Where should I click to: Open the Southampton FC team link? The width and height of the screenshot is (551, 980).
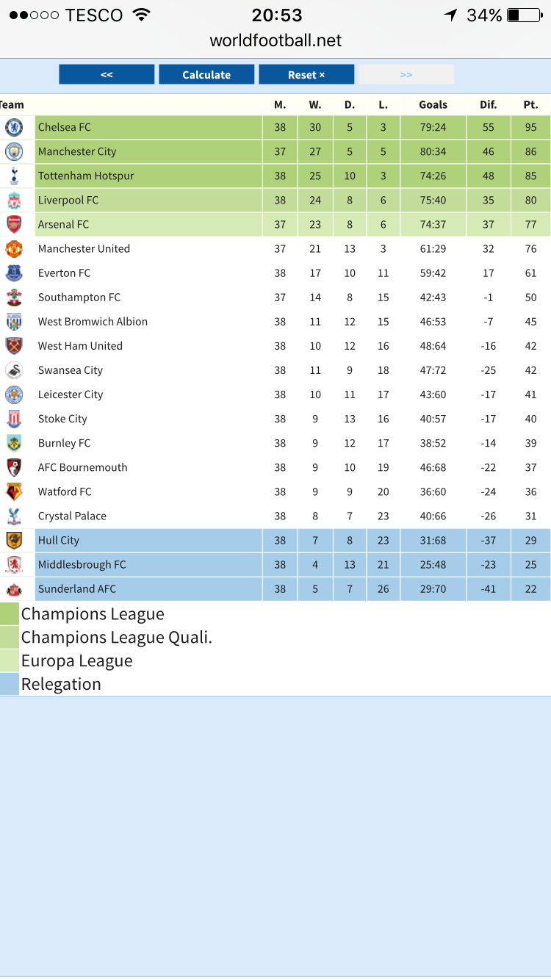pos(79,298)
